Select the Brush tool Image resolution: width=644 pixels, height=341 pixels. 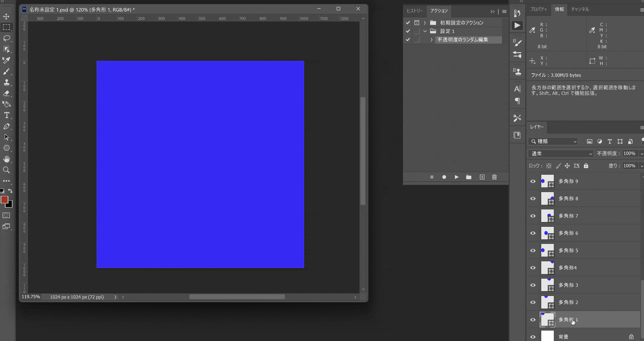[x=6, y=71]
